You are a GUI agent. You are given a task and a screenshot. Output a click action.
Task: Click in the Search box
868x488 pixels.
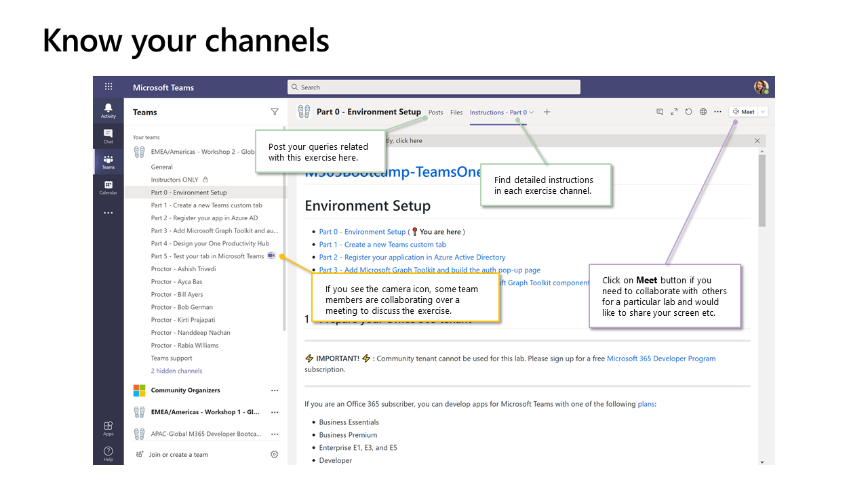click(434, 87)
